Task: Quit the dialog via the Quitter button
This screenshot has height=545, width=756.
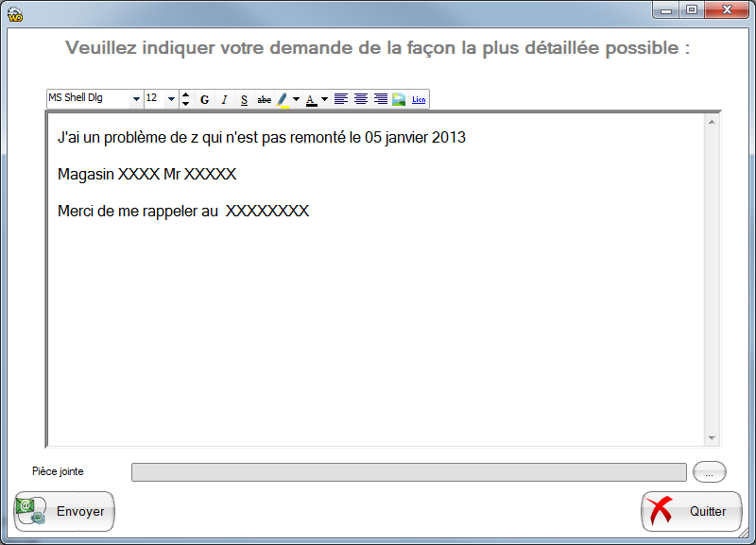Action: tap(692, 511)
